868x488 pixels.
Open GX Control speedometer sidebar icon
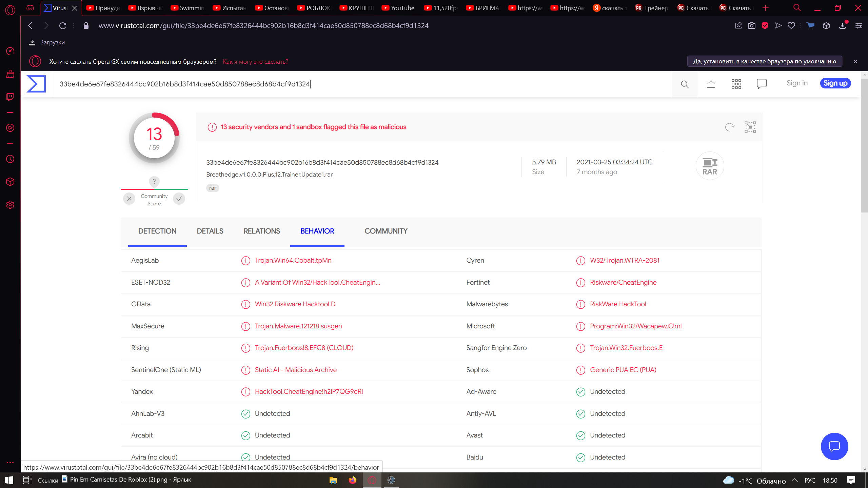10,51
